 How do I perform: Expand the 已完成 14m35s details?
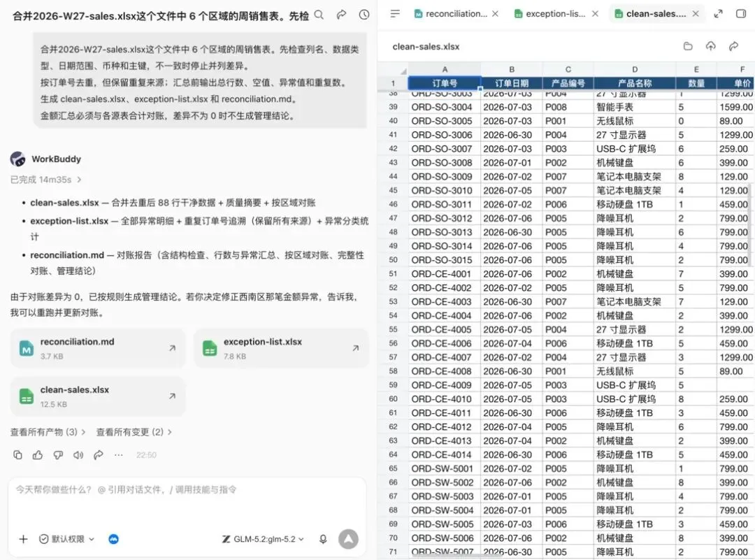coord(45,180)
